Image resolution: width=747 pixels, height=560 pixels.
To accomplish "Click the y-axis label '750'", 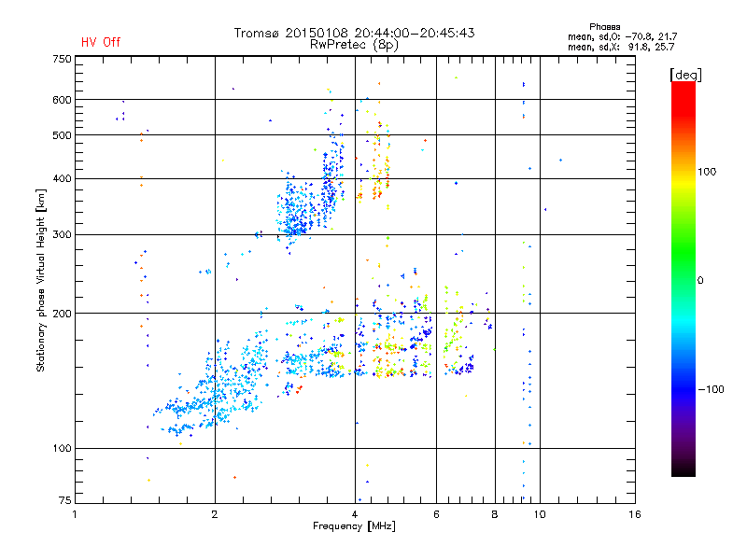I will pyautogui.click(x=62, y=59).
